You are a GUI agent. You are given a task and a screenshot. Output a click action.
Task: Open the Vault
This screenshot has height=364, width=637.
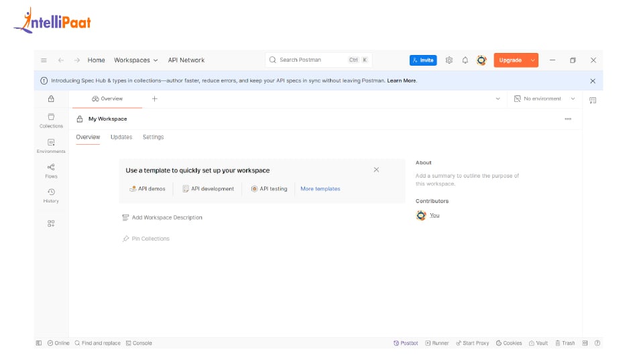click(x=538, y=343)
